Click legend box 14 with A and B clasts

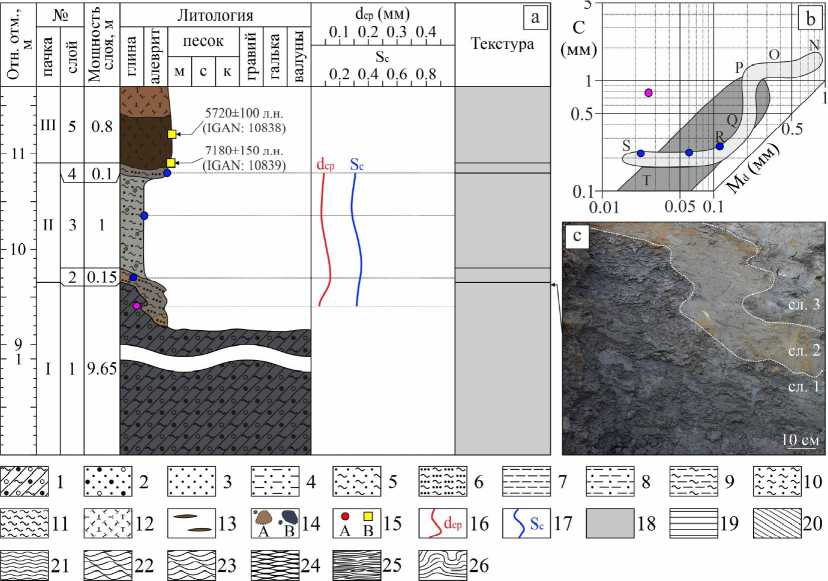point(275,523)
